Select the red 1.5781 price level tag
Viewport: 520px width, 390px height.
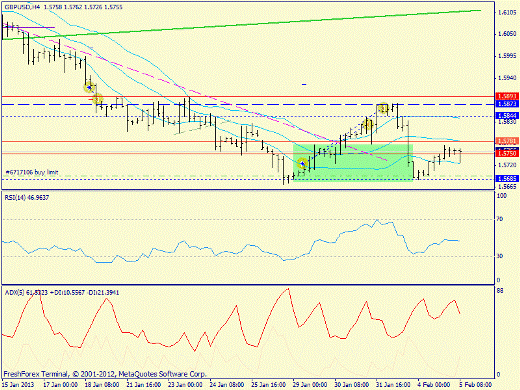507,141
